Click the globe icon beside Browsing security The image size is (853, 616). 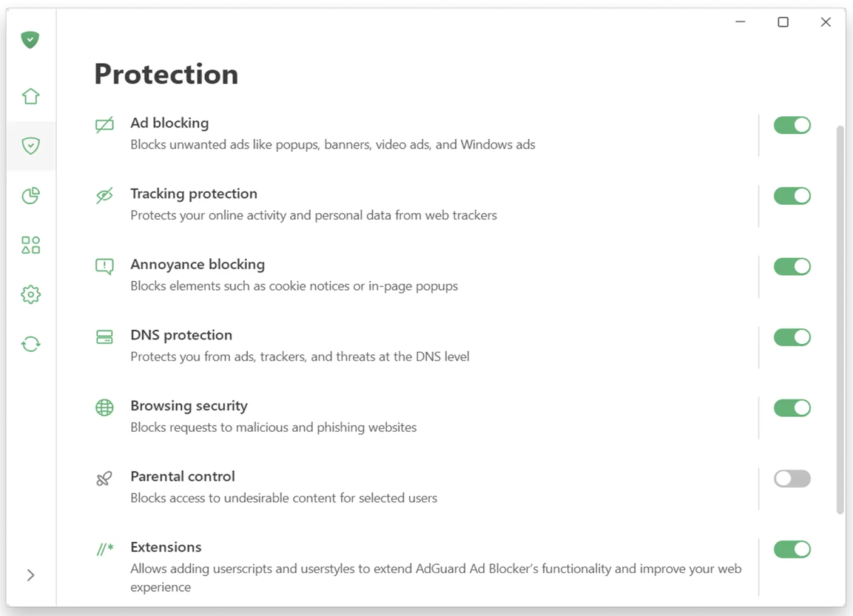[x=105, y=408]
